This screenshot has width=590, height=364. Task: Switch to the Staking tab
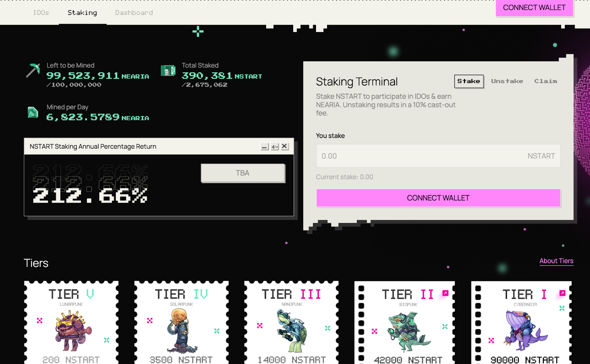(x=82, y=13)
